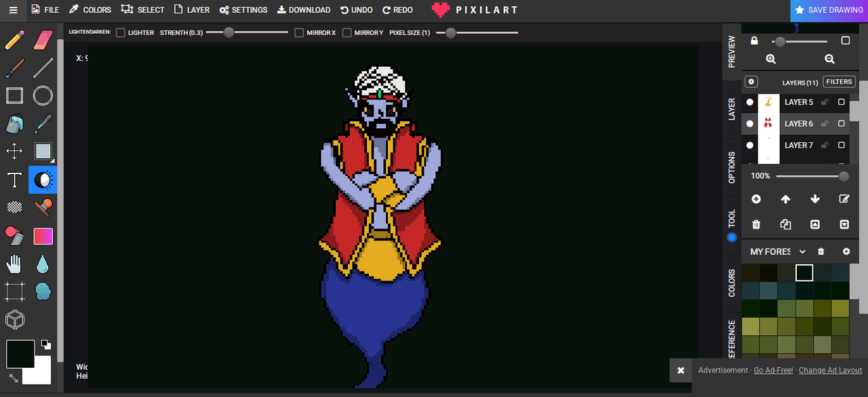Open the Select menu

pos(143,10)
